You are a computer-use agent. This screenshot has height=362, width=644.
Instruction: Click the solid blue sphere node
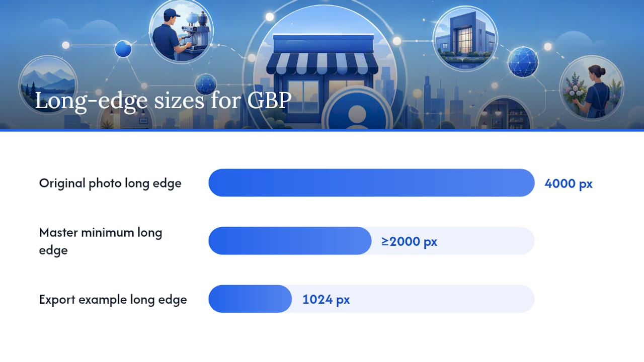(123, 49)
